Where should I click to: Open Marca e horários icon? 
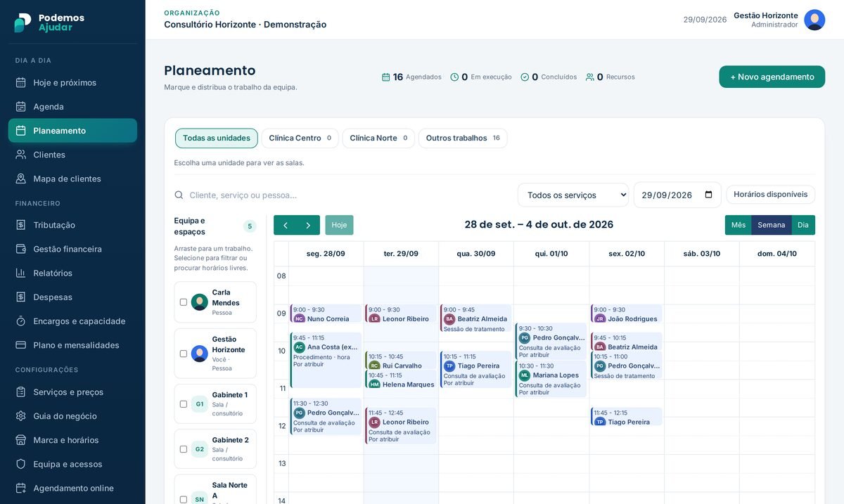pos(21,439)
